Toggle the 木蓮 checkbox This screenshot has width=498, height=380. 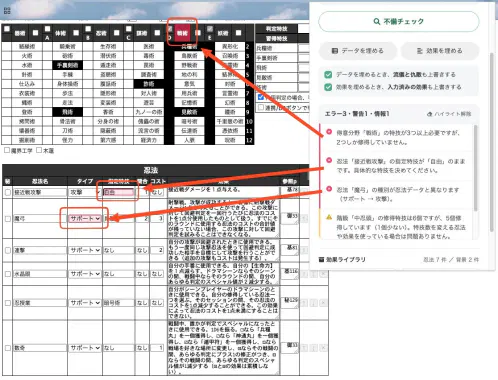39,150
